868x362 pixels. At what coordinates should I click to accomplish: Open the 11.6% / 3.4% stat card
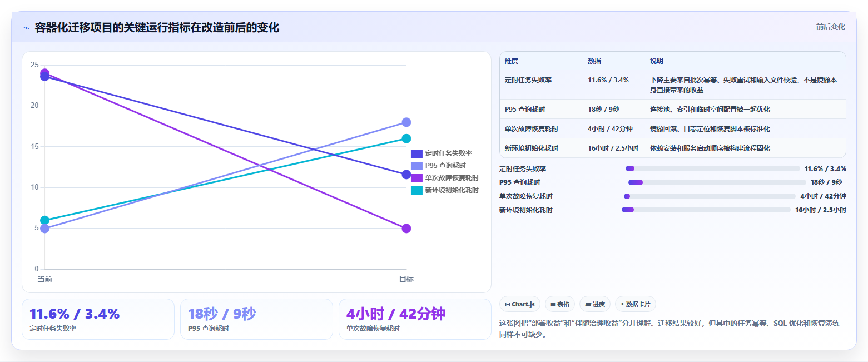click(98, 319)
